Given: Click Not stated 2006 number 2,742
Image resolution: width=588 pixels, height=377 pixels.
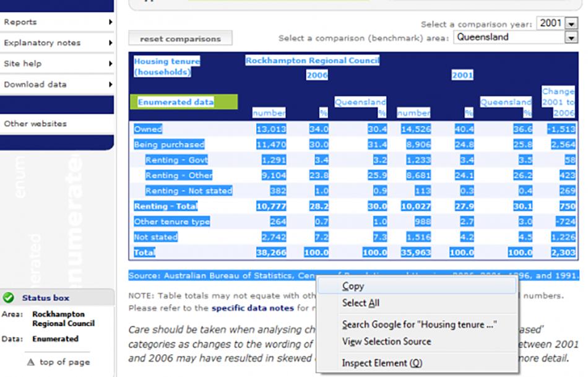Looking at the screenshot, I should [274, 236].
